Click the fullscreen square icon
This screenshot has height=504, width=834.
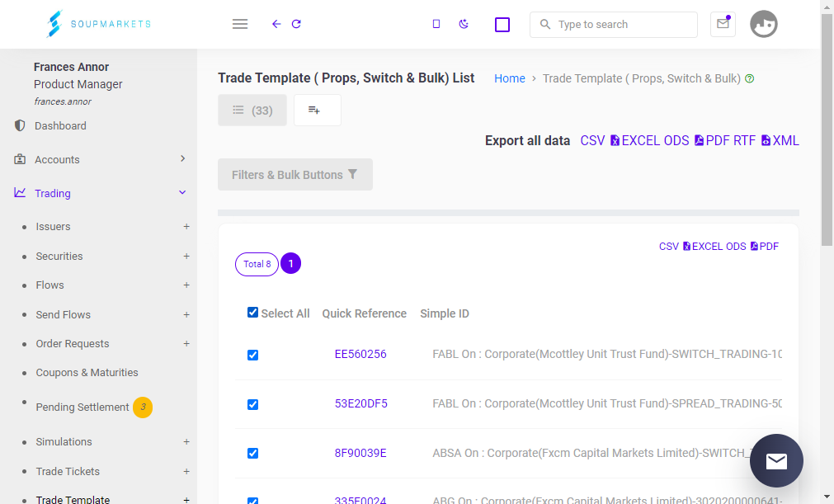coord(502,25)
